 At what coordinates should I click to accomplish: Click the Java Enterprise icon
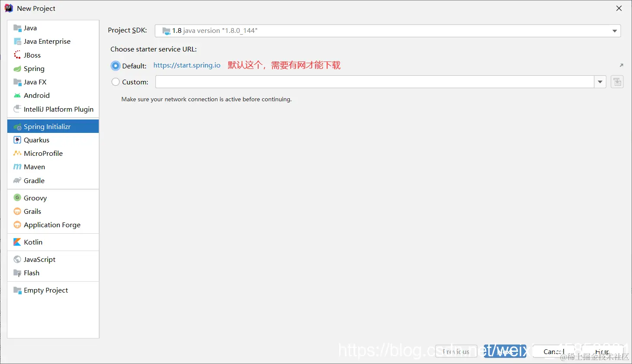tap(17, 42)
